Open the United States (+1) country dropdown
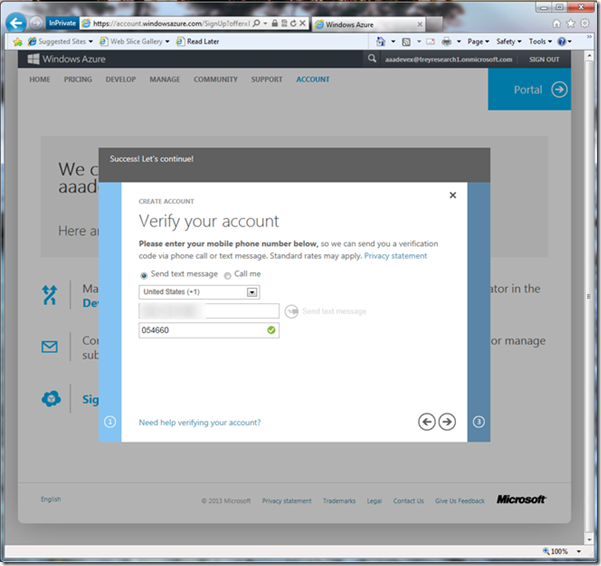Screen dimensions: 601x566 coord(199,292)
